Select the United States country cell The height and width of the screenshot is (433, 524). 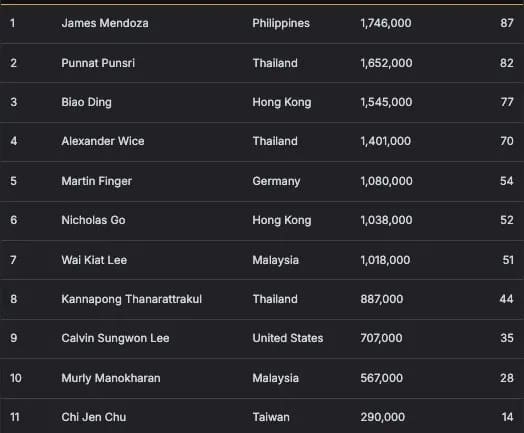(x=288, y=338)
